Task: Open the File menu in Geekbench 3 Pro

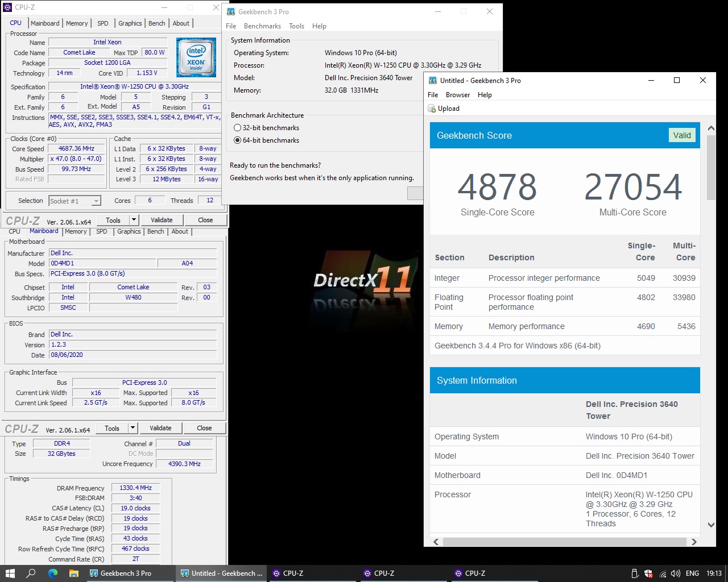Action: point(231,26)
